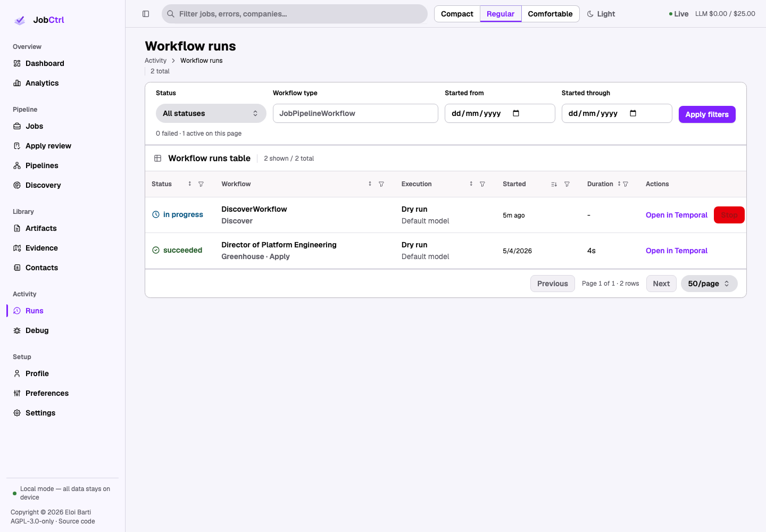Open the 50/page size dropdown
The height and width of the screenshot is (532, 766).
click(x=709, y=284)
